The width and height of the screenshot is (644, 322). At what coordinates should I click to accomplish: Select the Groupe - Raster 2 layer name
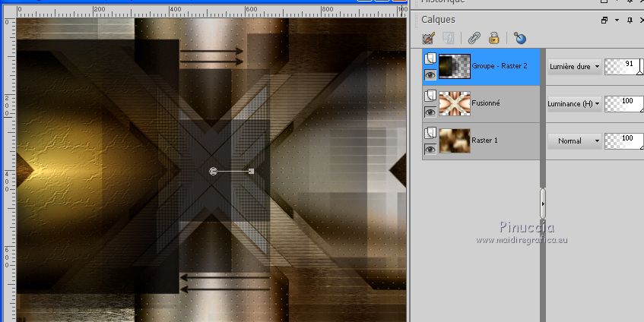500,65
